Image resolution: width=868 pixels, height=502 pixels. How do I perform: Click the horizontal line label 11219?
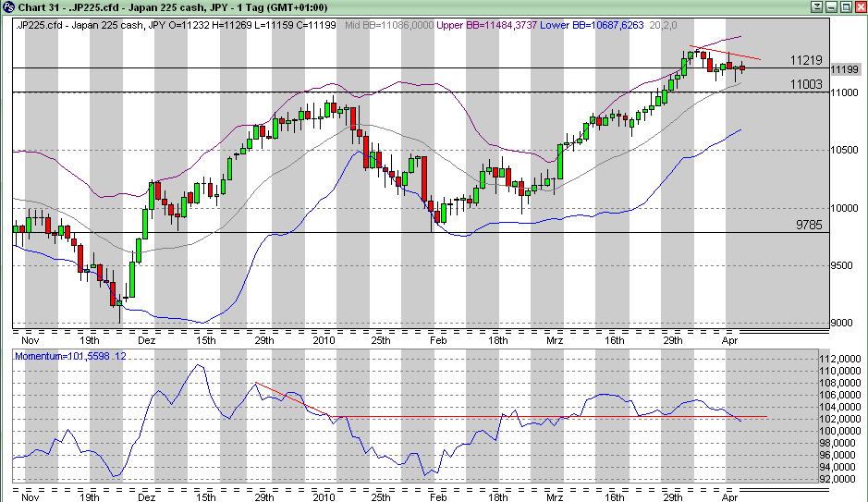tap(806, 60)
